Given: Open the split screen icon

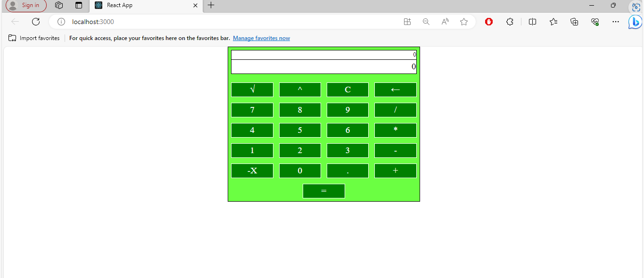Looking at the screenshot, I should click(532, 22).
